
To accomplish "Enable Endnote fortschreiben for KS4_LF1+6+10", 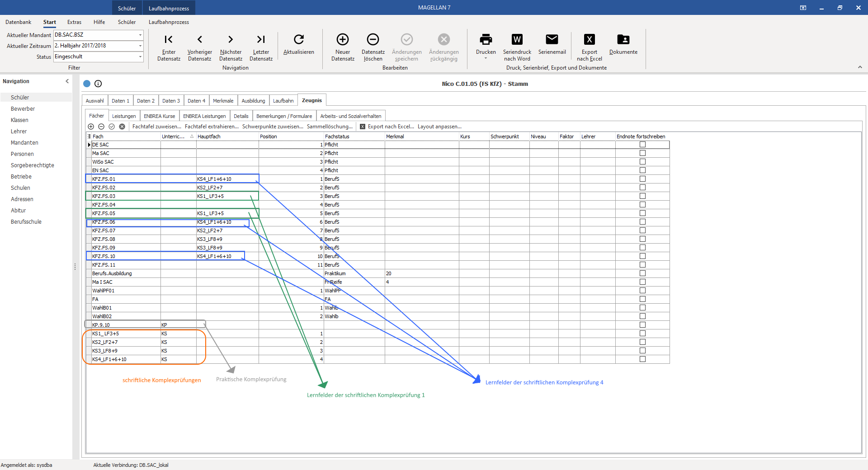I will 642,359.
